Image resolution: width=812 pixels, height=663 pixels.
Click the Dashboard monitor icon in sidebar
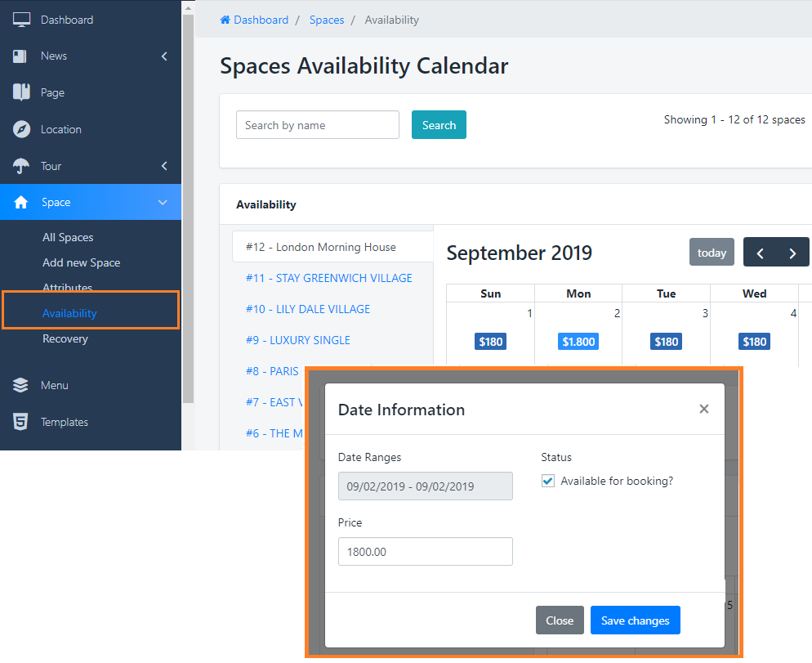[x=21, y=20]
